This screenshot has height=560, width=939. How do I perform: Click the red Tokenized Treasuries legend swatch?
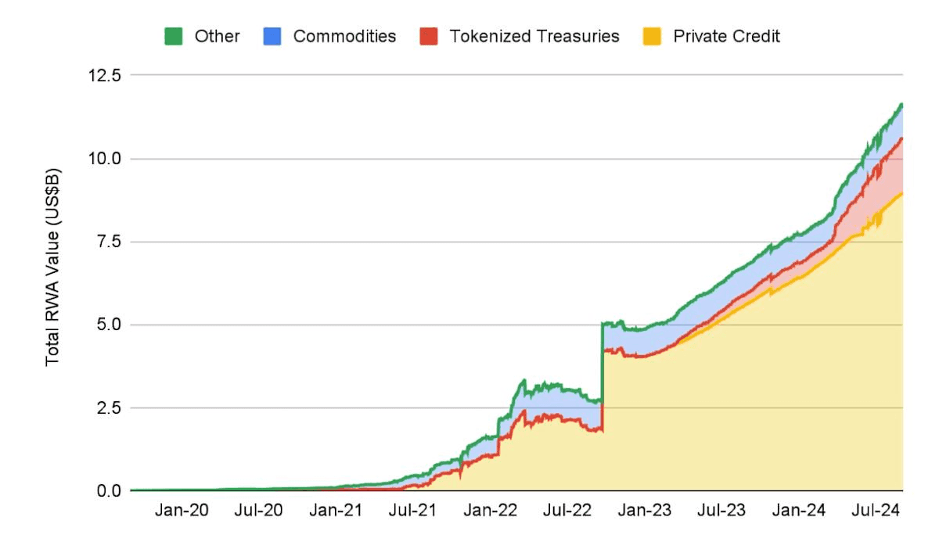click(428, 36)
